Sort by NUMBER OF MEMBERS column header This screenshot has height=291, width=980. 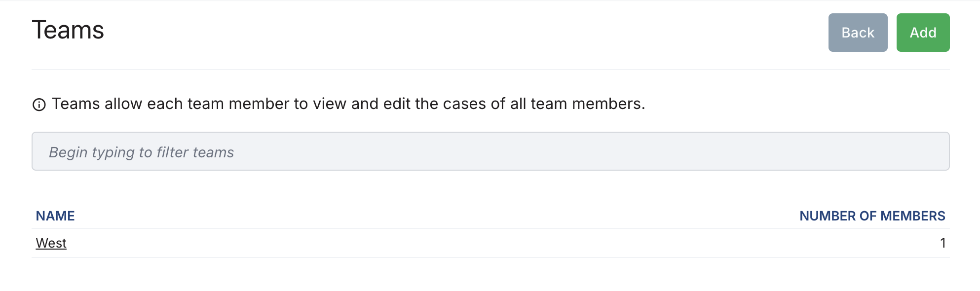pyautogui.click(x=872, y=216)
